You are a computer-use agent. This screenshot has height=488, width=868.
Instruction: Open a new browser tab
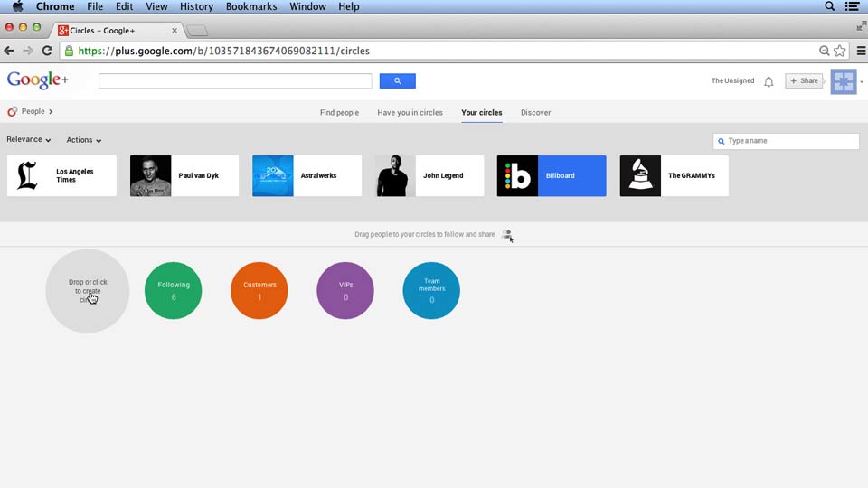coord(196,31)
